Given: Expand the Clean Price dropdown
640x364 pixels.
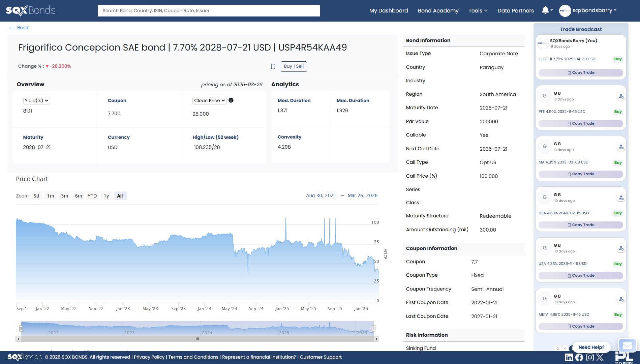Looking at the screenshot, I should pyautogui.click(x=209, y=100).
